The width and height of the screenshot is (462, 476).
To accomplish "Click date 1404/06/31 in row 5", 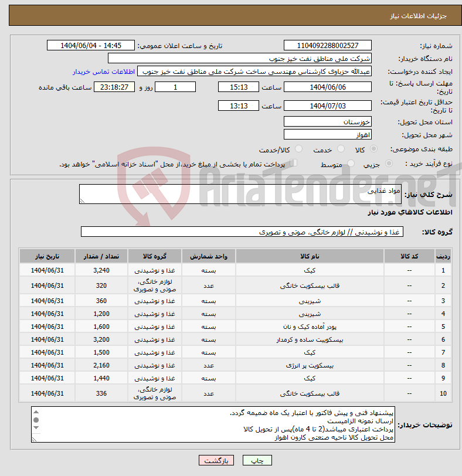I will 47,327.
